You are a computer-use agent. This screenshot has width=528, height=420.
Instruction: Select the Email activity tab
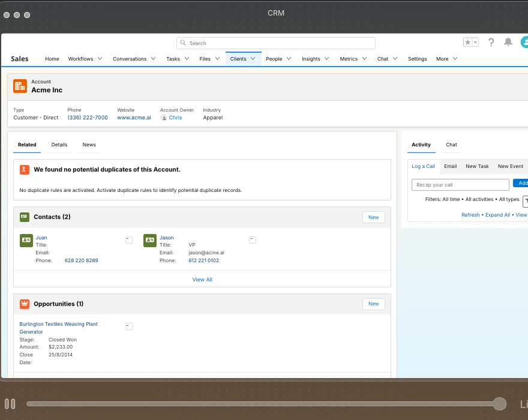(450, 166)
